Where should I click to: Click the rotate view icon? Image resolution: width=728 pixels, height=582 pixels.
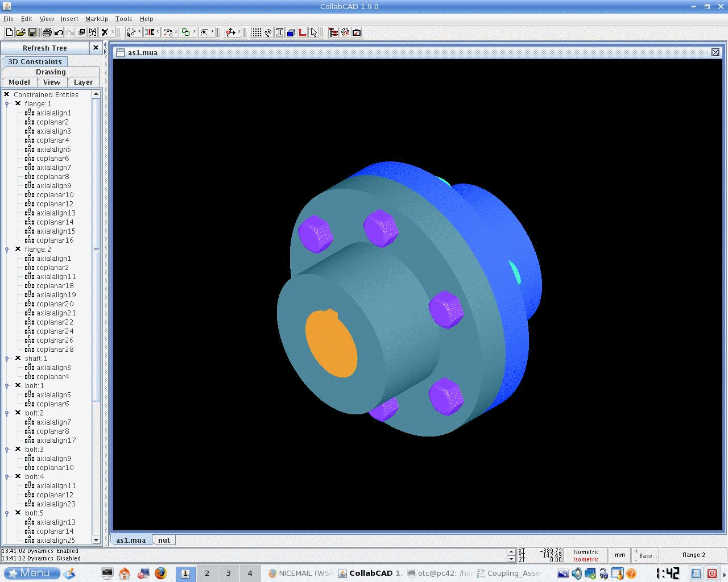(268, 32)
